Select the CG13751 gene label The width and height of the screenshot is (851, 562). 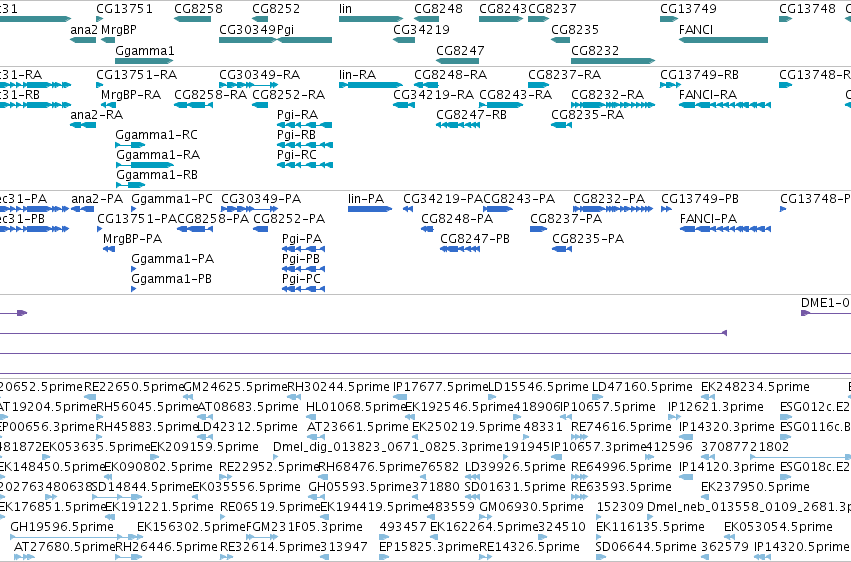pyautogui.click(x=124, y=9)
